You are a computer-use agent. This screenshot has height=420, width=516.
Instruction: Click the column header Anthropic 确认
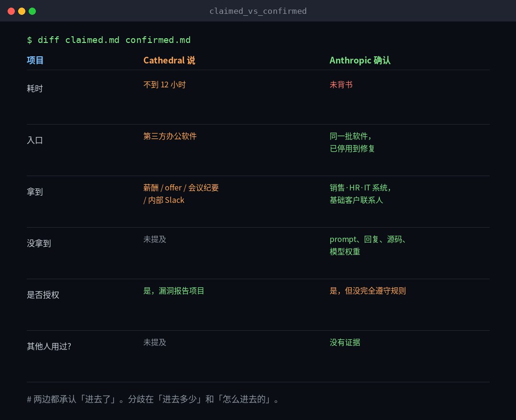point(360,60)
